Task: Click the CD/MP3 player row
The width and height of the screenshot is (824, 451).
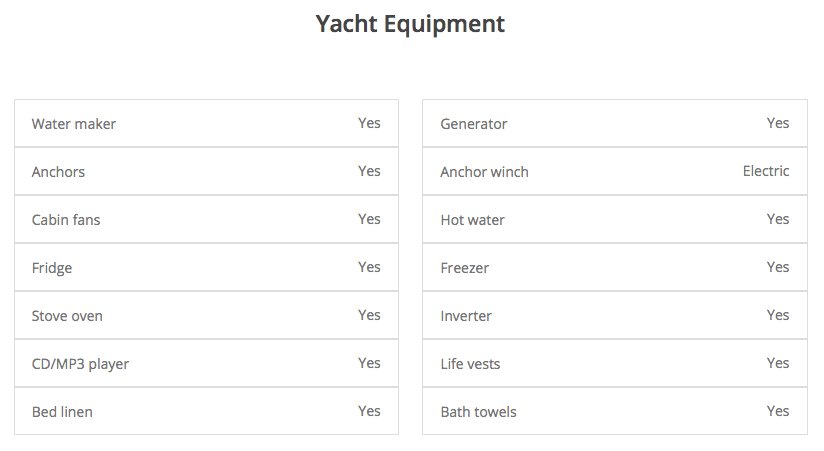Action: click(206, 364)
